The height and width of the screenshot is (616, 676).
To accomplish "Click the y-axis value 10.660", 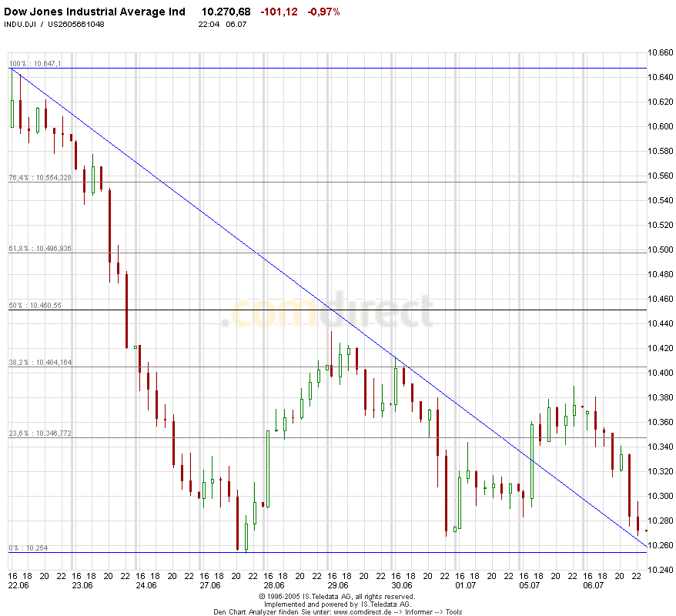I will (660, 52).
